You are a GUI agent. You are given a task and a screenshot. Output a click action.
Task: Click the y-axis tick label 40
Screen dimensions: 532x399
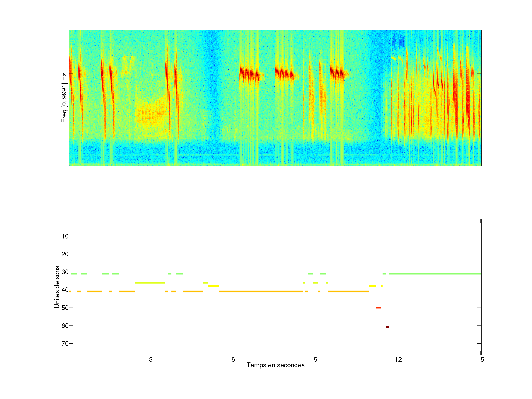65,290
